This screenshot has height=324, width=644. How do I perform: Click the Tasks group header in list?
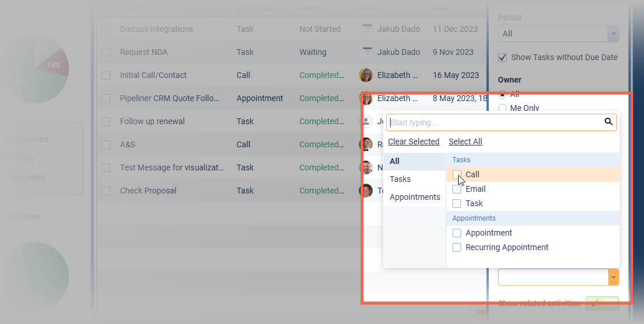[x=533, y=160]
